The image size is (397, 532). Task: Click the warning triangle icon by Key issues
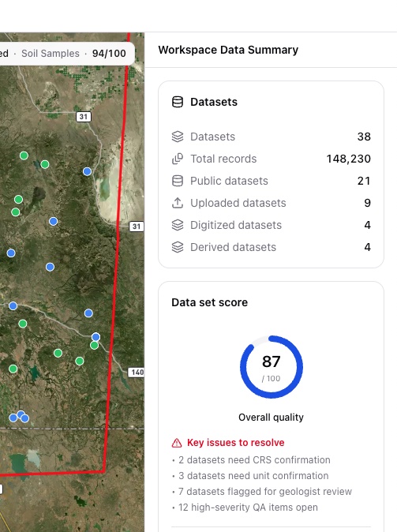pos(177,443)
